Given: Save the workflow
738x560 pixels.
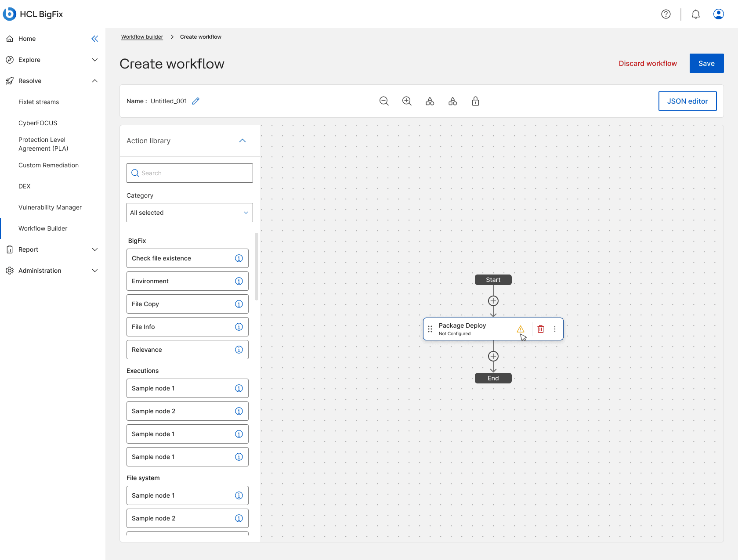Looking at the screenshot, I should point(707,63).
